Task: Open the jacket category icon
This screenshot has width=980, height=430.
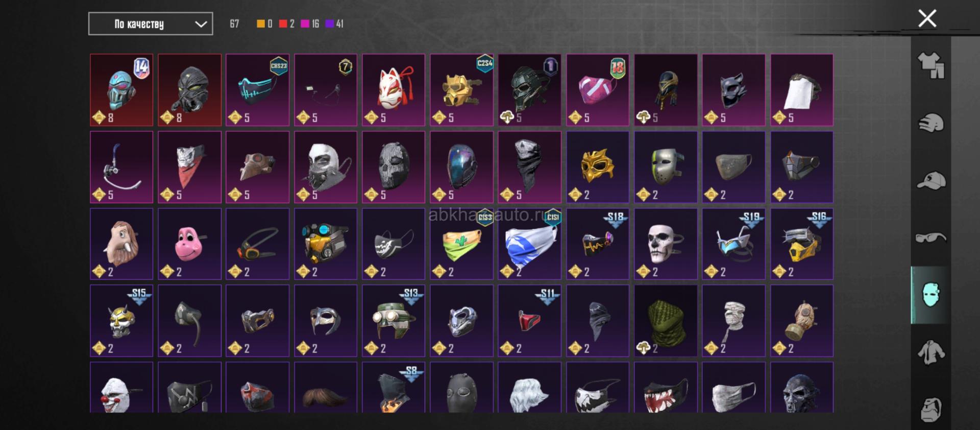Action: (x=930, y=352)
